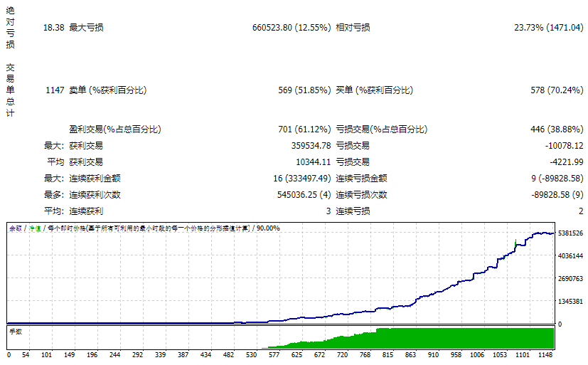Click the 手数 label in the volume chart
588x365 pixels.
click(16, 332)
